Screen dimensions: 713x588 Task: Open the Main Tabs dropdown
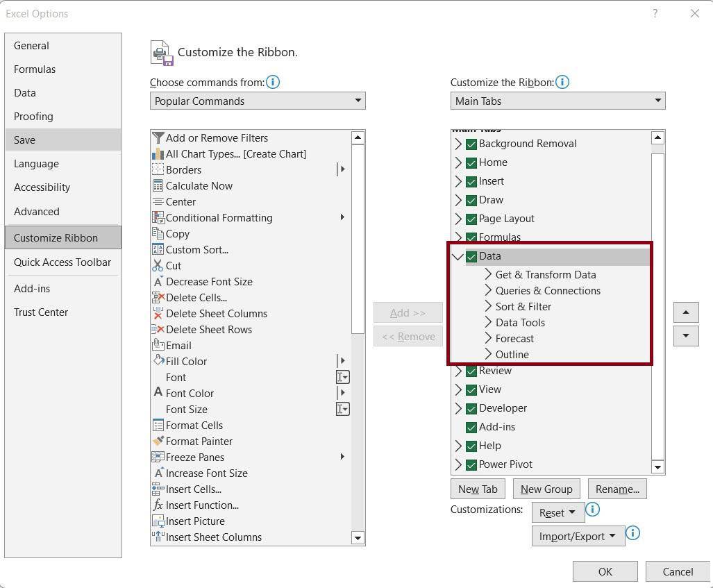557,101
